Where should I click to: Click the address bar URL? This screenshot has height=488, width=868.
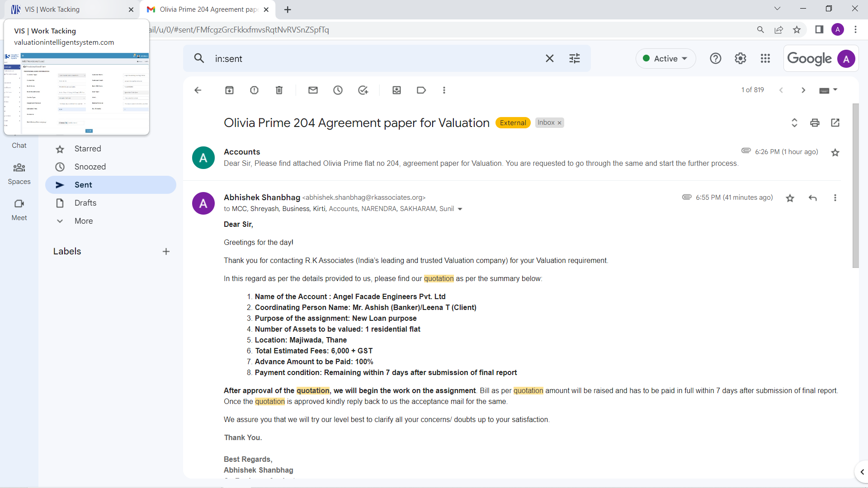coord(239,30)
